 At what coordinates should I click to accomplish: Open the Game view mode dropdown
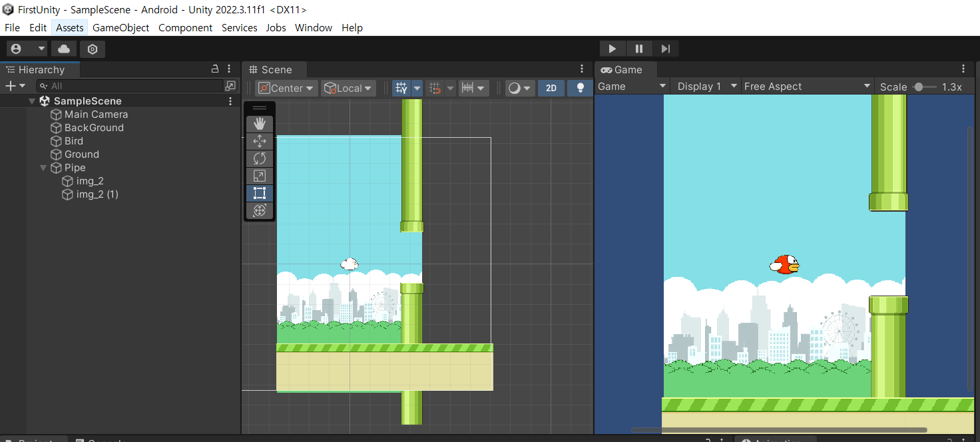(x=632, y=87)
